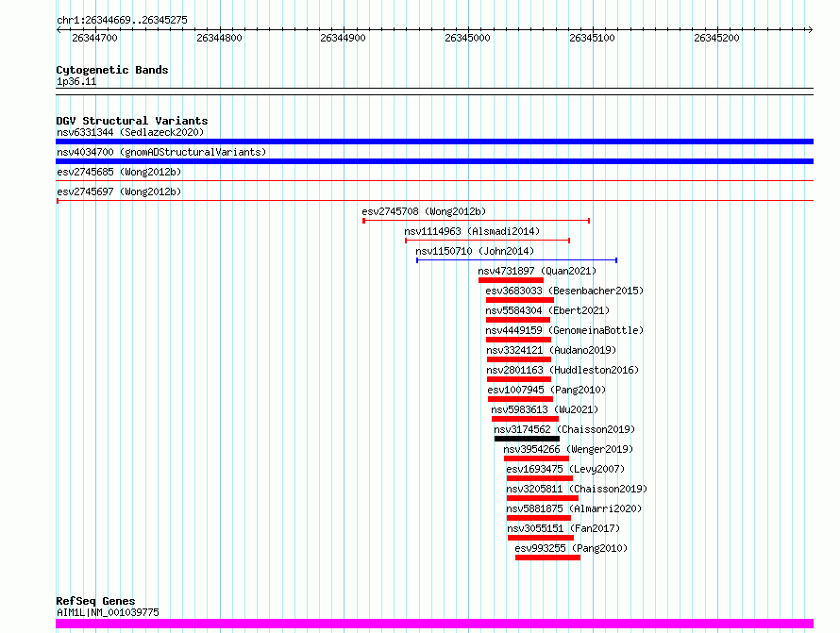Click the black bar of nsv3174562
This screenshot has height=633, width=840.
[528, 439]
